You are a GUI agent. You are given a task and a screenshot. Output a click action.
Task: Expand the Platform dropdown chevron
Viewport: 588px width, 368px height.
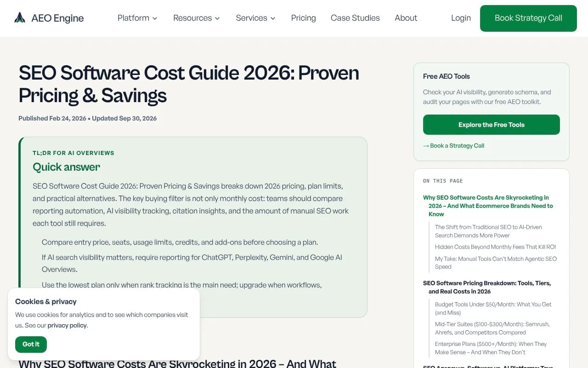(x=155, y=18)
